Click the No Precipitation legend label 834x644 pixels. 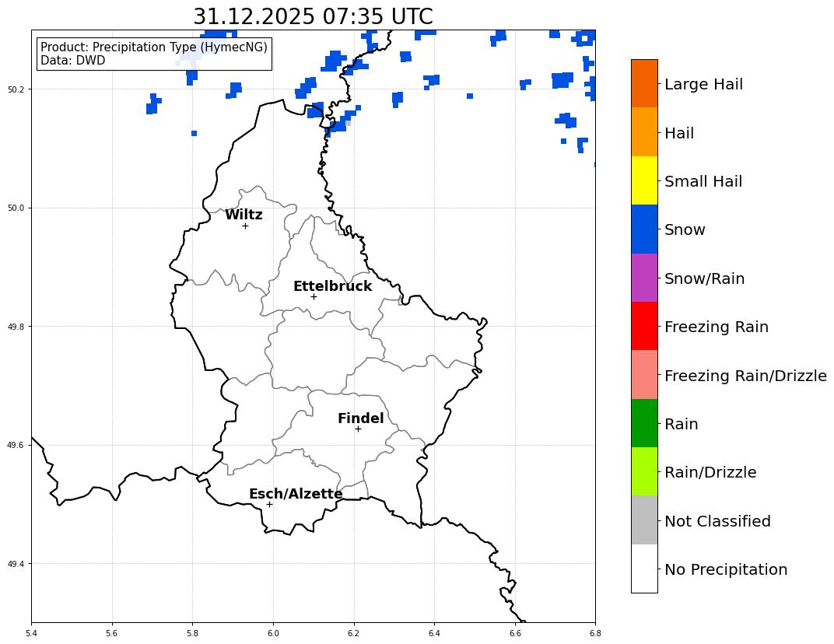point(726,569)
